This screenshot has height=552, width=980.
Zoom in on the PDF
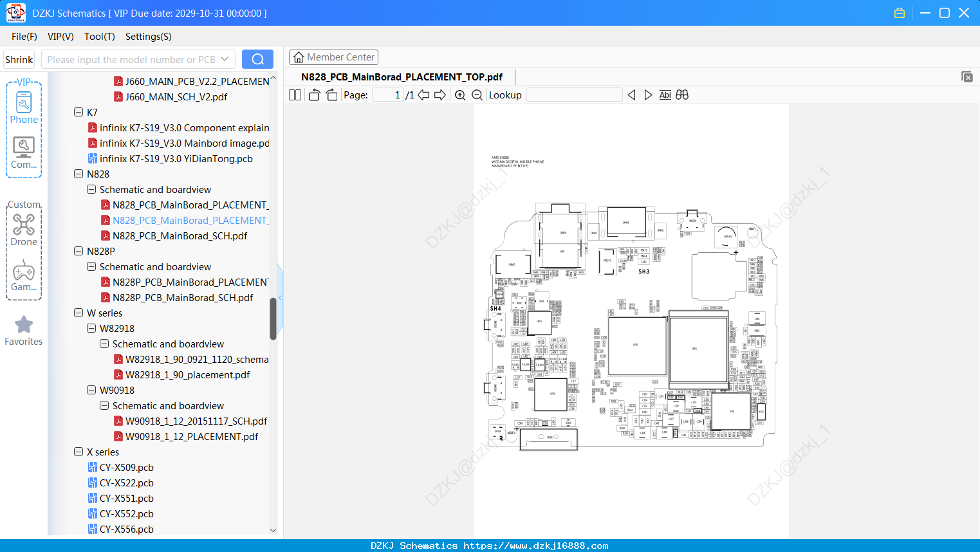point(460,95)
